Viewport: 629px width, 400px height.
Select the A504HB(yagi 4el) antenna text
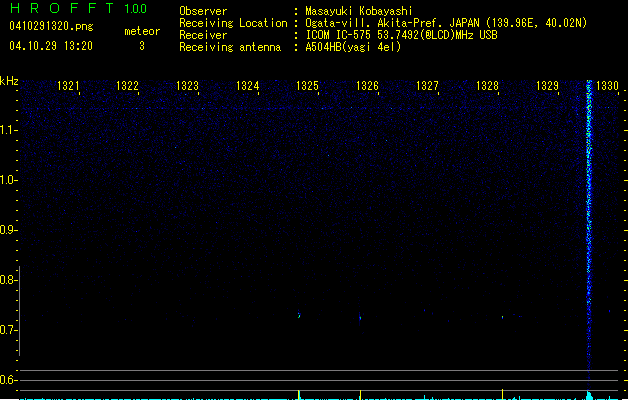[x=353, y=47]
